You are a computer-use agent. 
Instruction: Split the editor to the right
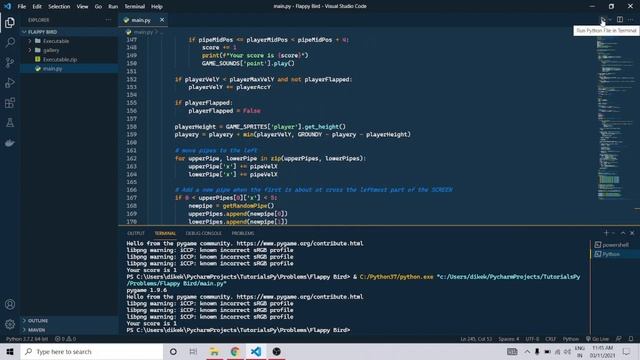(620, 20)
